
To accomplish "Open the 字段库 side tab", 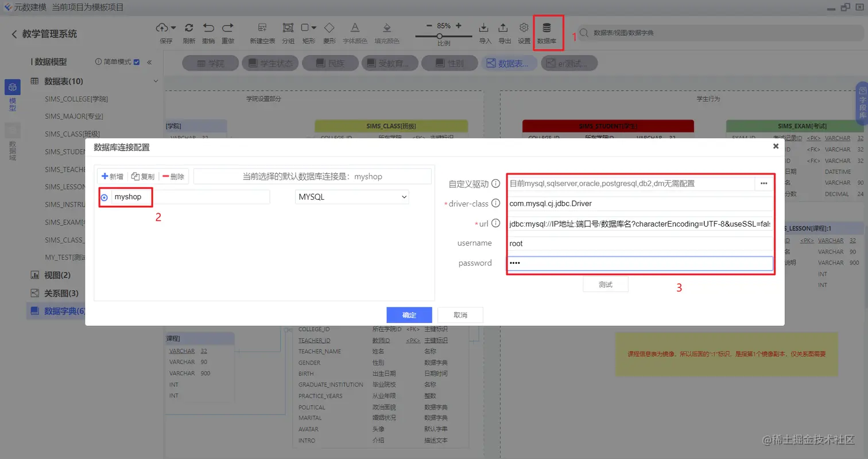I will coord(862,103).
